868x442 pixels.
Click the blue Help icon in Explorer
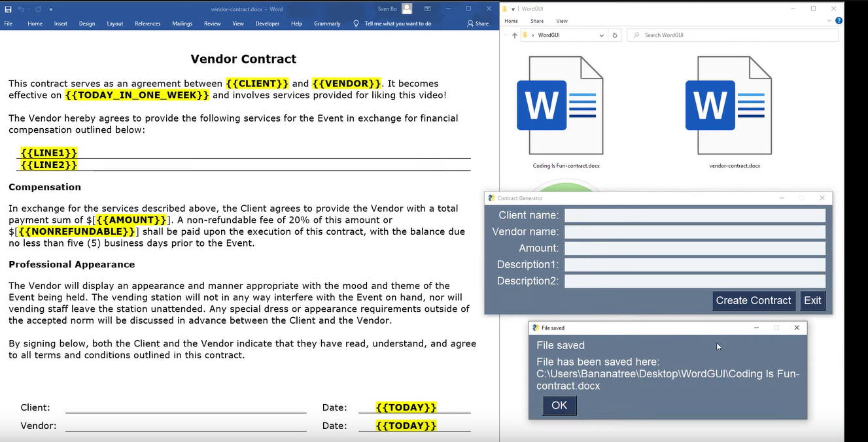(839, 21)
